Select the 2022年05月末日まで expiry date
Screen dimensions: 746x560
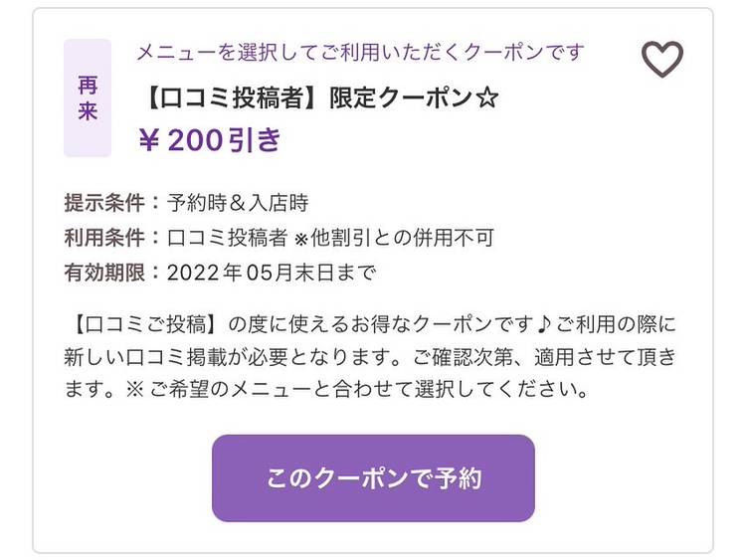pos(272,273)
